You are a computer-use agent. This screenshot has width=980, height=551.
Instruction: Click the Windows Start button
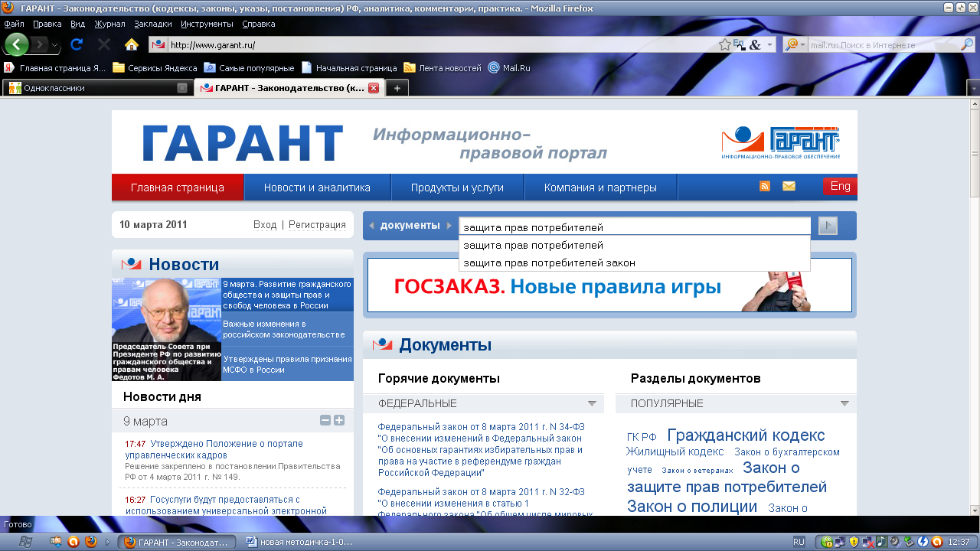coord(24,542)
